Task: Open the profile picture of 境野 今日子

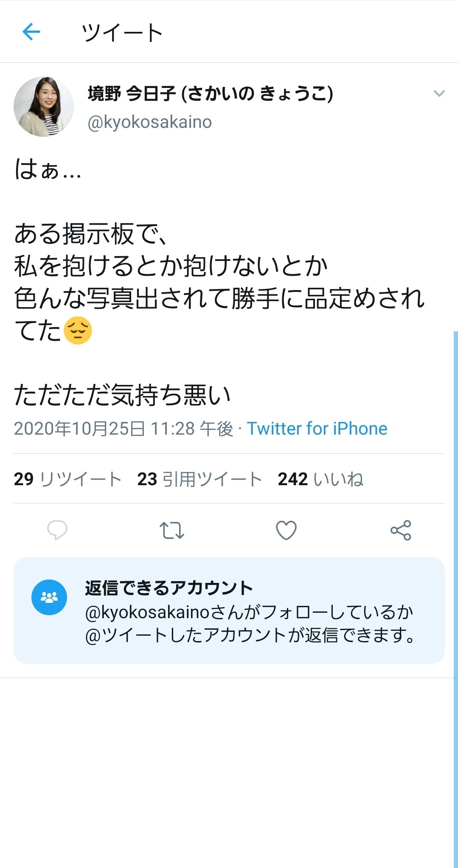Action: 45,105
